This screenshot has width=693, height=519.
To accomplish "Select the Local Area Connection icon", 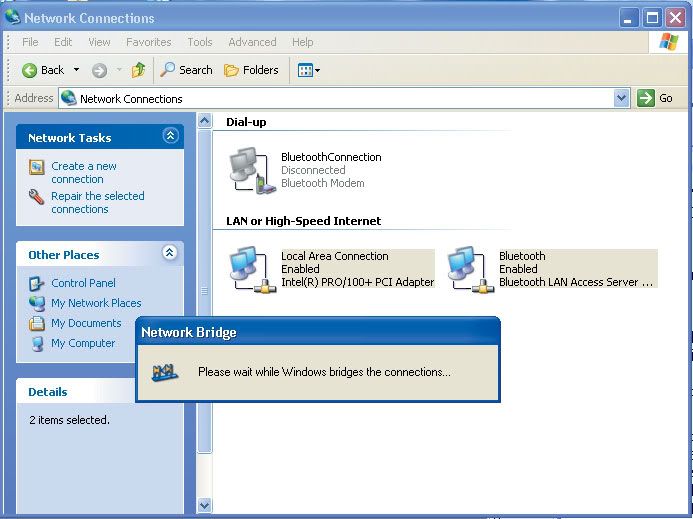I will (252, 269).
